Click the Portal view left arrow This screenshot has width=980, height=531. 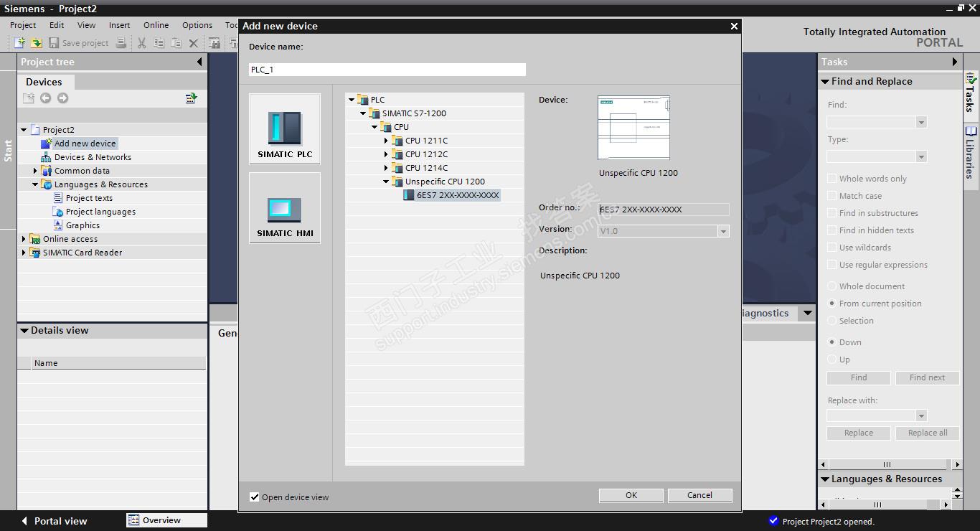24,521
